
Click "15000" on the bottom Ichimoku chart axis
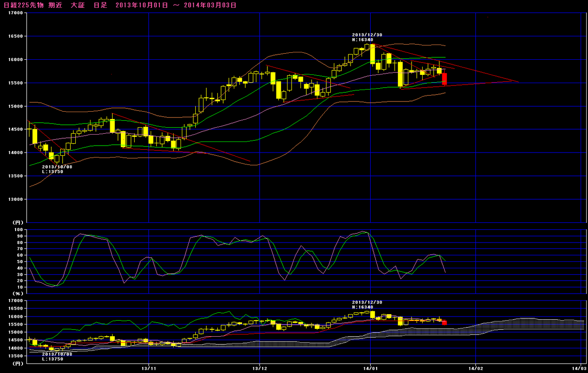(16, 332)
